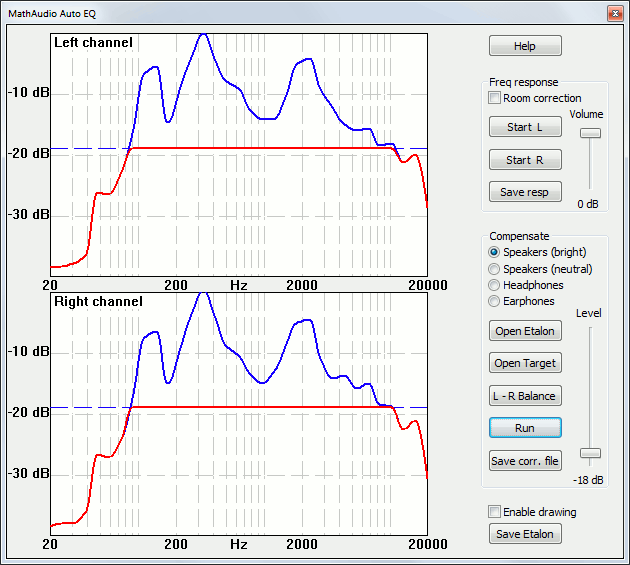Click the Save Etalon button
630x565 pixels.
pos(525,534)
